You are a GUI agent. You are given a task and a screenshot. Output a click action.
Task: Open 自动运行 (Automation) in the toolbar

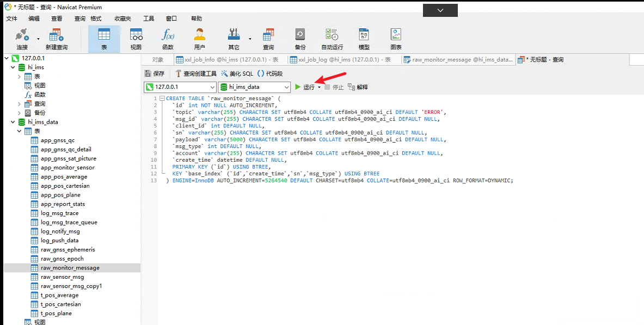pos(332,39)
